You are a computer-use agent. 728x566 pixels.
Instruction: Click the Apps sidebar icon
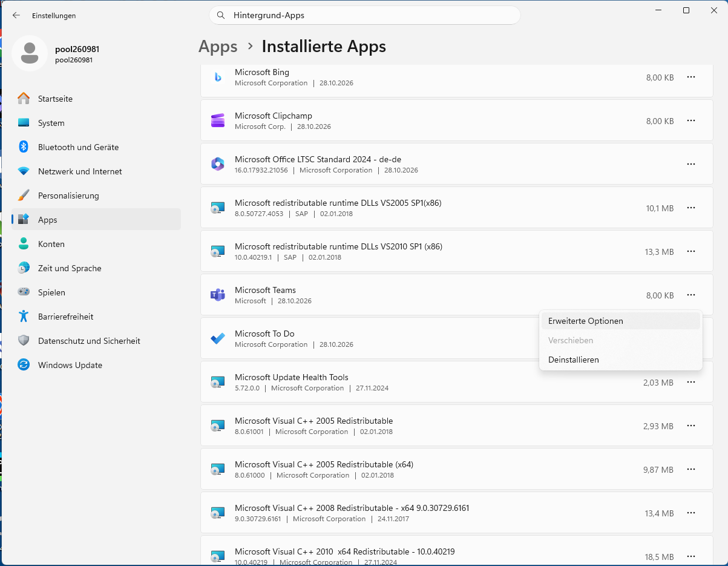(24, 220)
